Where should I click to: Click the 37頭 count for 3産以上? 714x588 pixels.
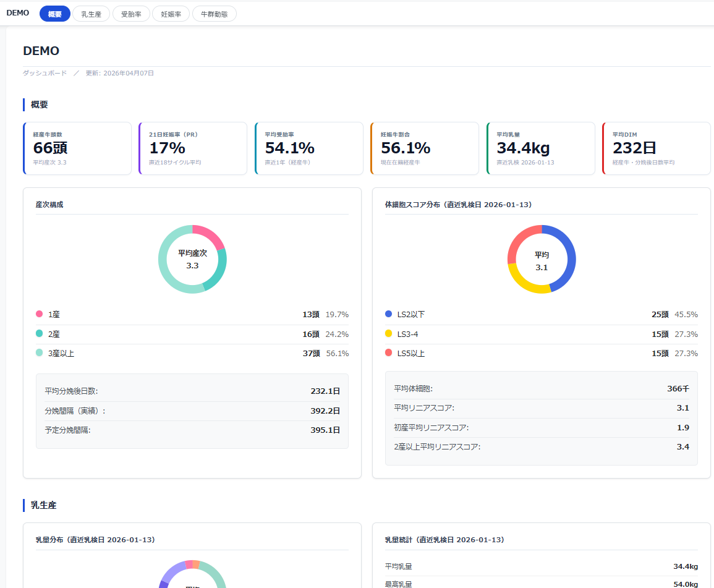pos(312,354)
